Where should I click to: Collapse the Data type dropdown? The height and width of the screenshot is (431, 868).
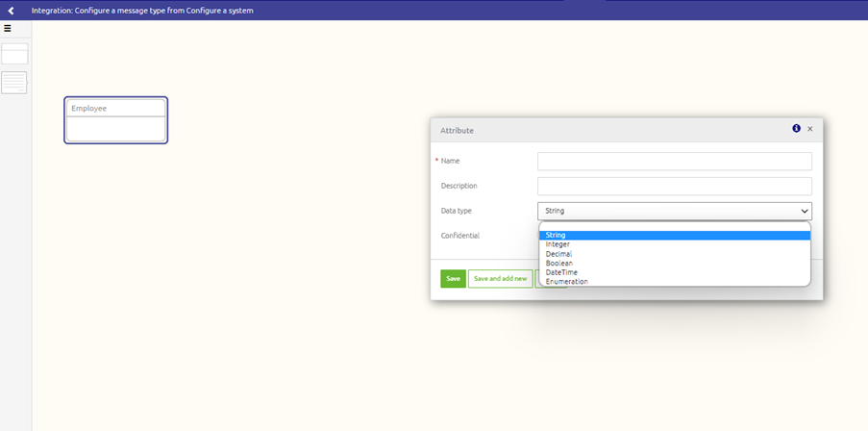674,211
